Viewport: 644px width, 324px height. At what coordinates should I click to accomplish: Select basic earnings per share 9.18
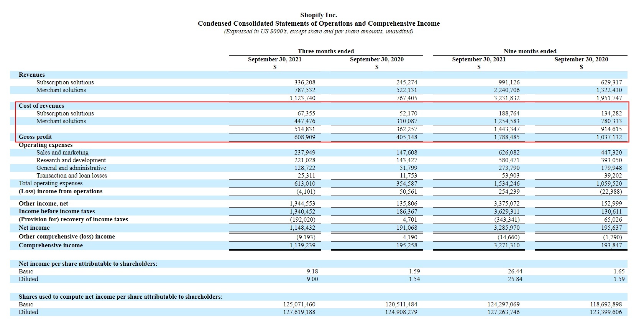coord(312,271)
